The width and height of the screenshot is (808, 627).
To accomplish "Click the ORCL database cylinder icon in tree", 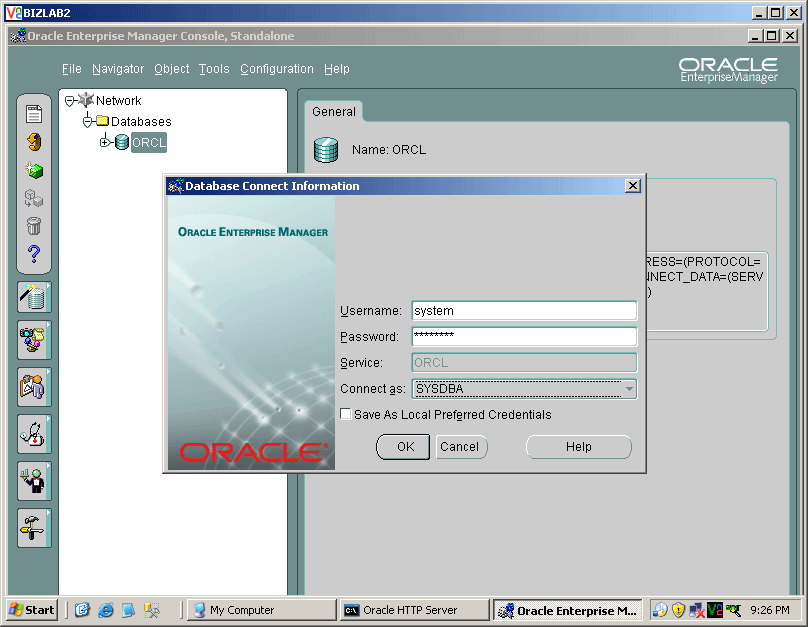I will coord(122,142).
